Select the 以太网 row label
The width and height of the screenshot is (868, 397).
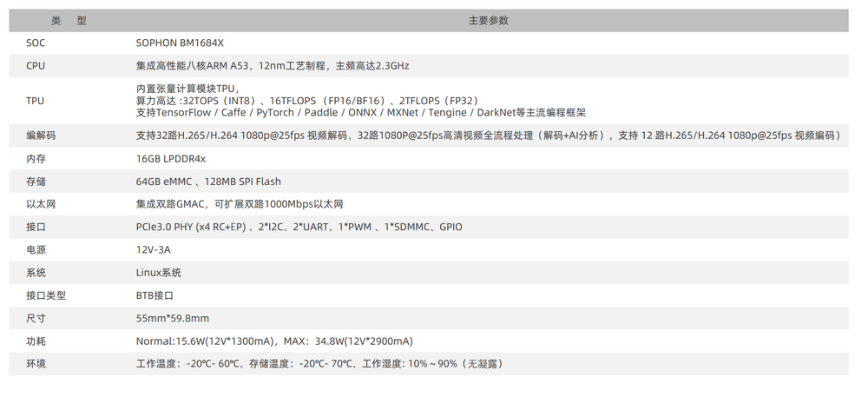click(x=41, y=204)
